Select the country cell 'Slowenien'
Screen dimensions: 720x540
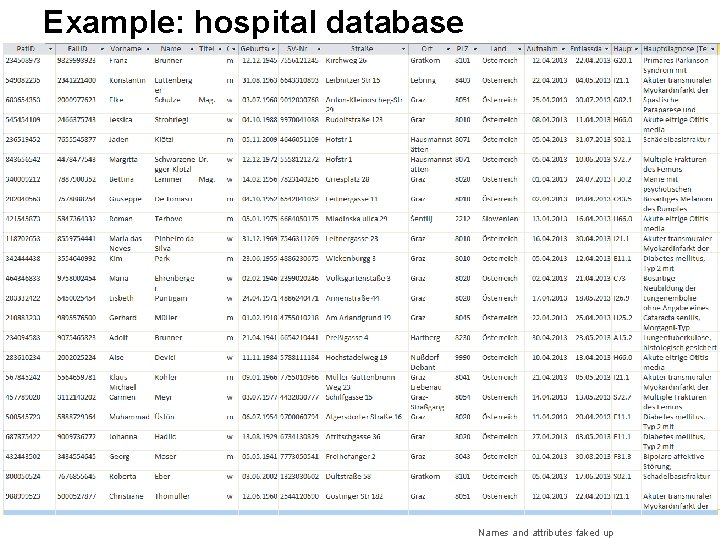pyautogui.click(x=500, y=219)
